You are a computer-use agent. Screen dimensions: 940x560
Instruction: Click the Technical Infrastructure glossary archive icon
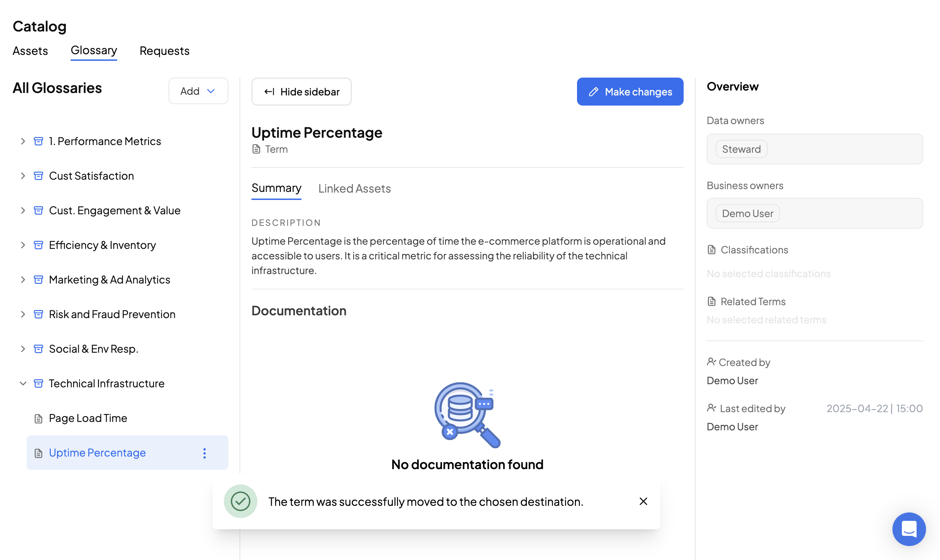click(x=38, y=383)
